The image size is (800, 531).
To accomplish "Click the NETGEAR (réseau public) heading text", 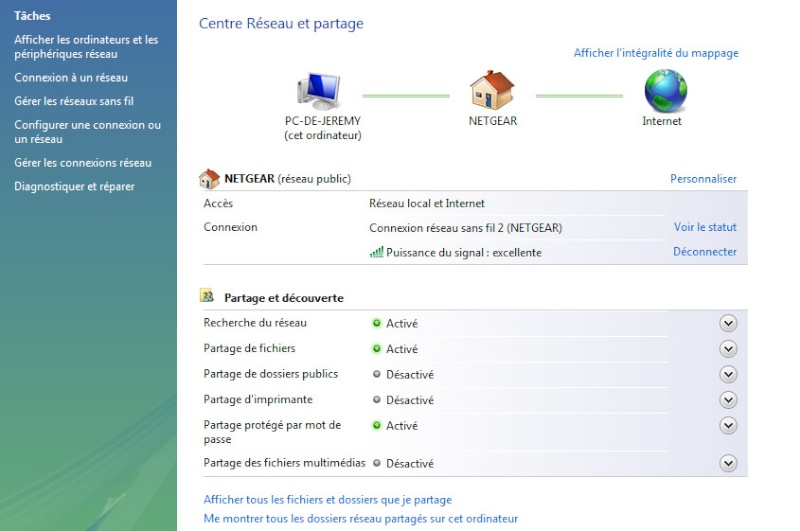I will pos(288,179).
